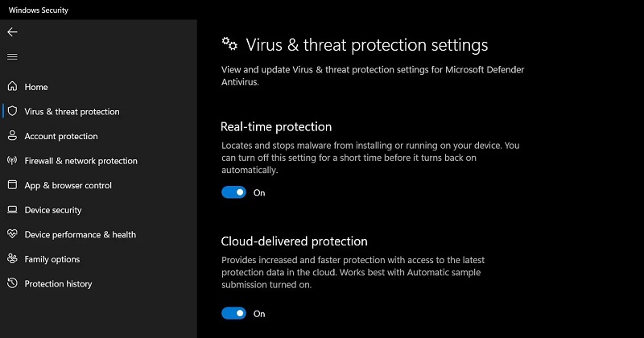The height and width of the screenshot is (338, 644).
Task: Disable the Cloud-delivered protection toggle
Action: [234, 313]
